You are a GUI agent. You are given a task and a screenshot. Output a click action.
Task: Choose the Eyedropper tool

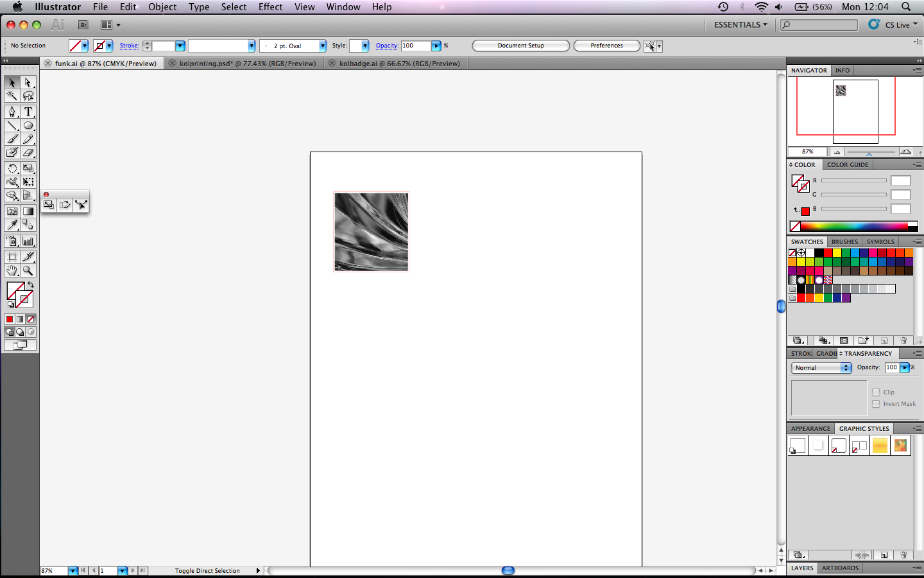pos(12,225)
